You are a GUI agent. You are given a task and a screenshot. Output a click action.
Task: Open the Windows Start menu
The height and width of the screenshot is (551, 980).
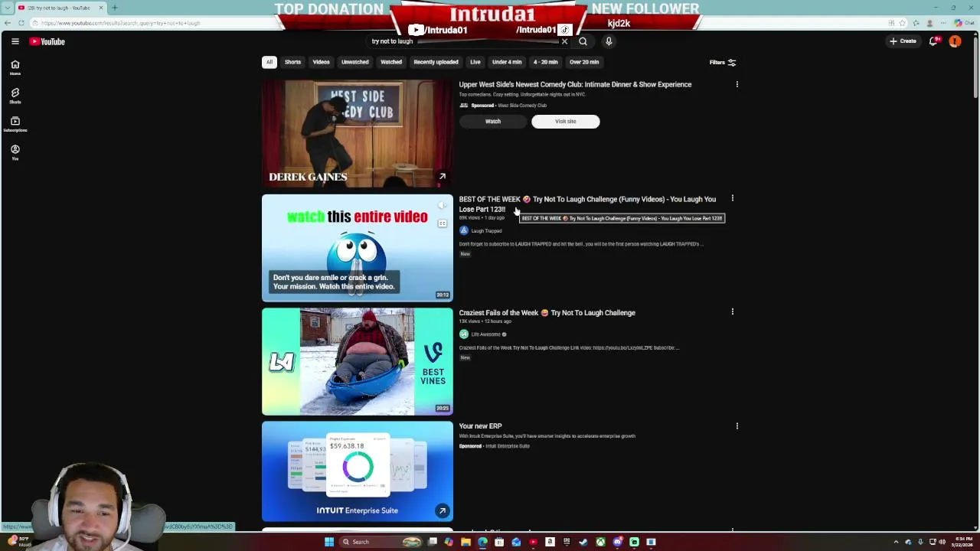329,542
